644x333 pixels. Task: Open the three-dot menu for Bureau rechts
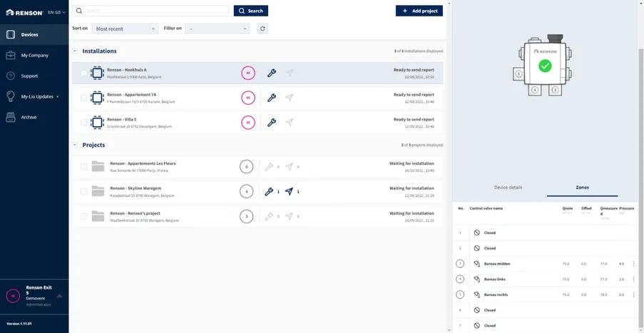coord(633,294)
